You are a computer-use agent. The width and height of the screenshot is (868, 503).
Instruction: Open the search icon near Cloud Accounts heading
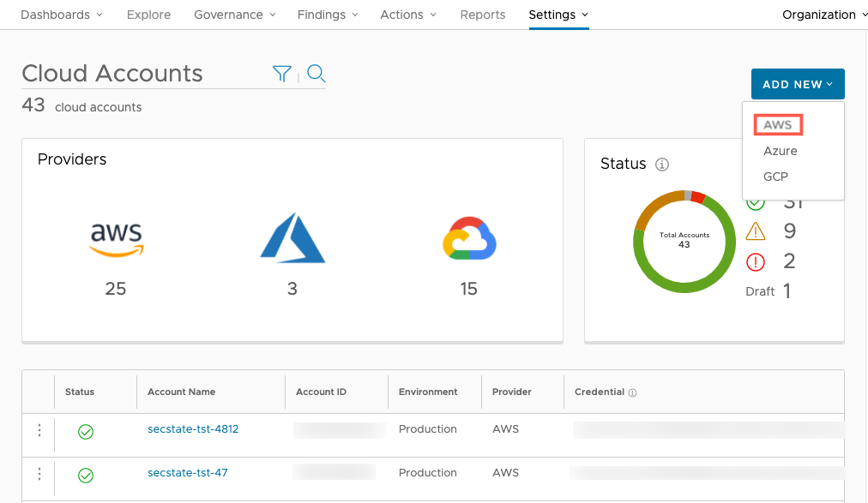316,74
